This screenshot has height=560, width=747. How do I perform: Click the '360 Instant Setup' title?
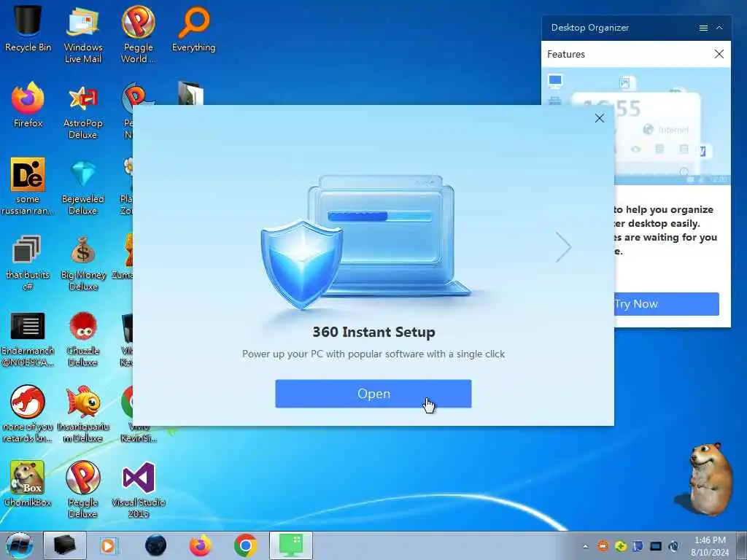click(x=373, y=332)
